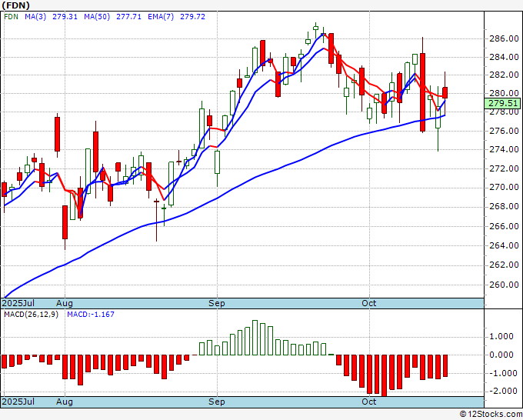Click the 274.00 price axis label
The width and height of the screenshot is (523, 420).
tap(504, 149)
